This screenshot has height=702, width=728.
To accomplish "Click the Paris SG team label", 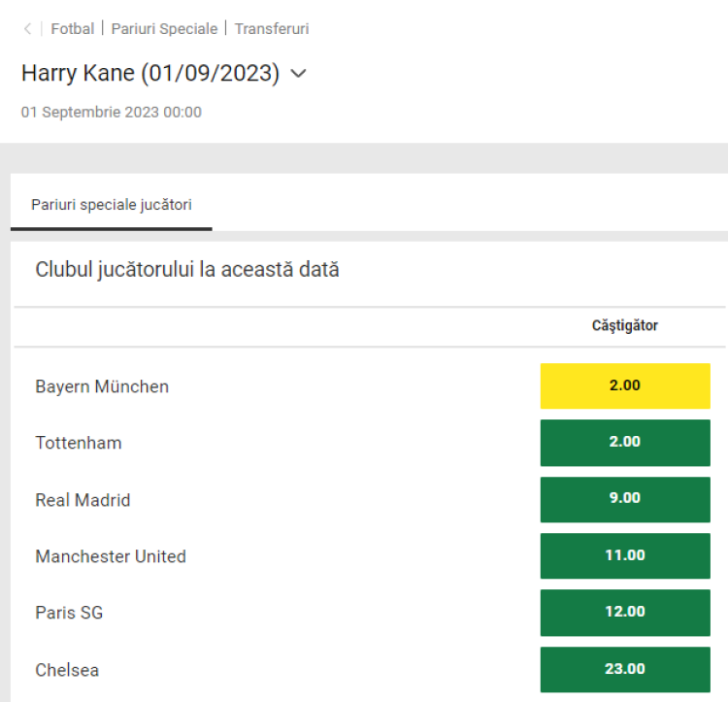I will click(69, 613).
